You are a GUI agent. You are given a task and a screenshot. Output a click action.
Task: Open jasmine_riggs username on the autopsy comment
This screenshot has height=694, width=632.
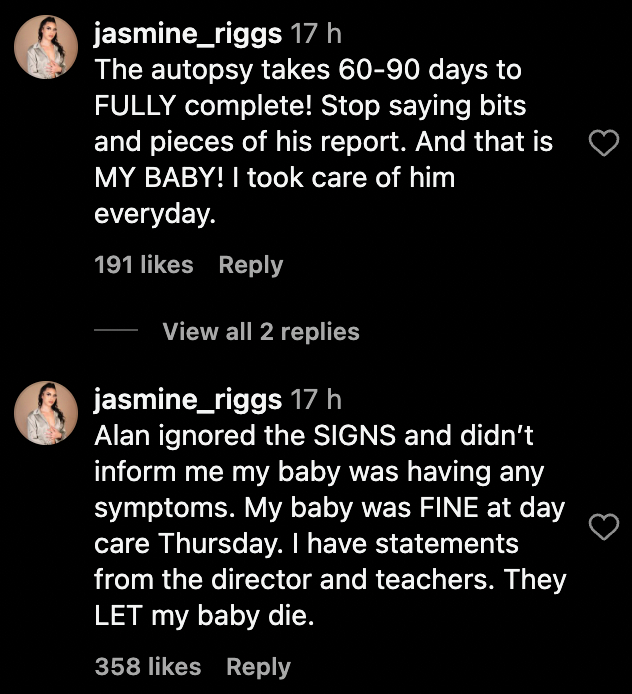click(x=187, y=34)
